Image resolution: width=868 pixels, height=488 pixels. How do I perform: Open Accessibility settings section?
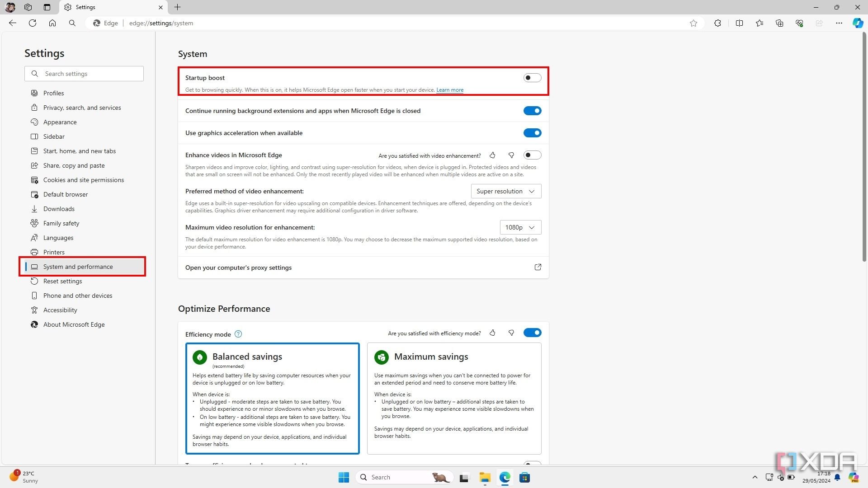(x=84, y=310)
